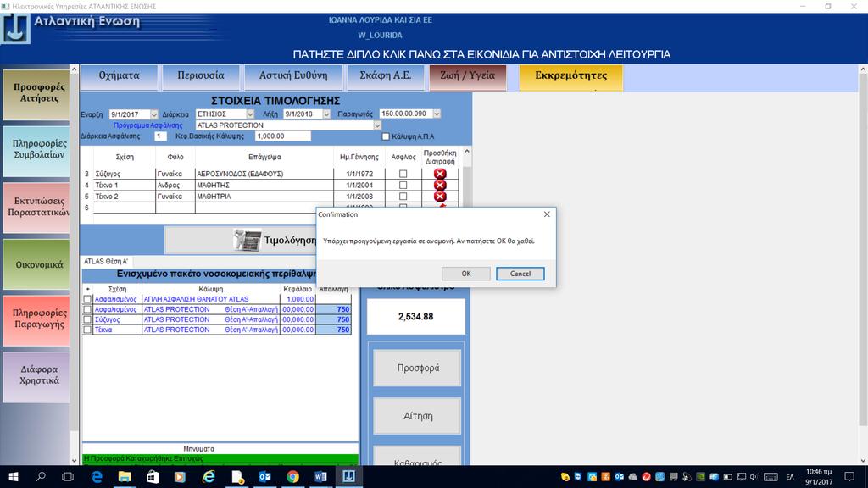
Task: Open the Διάρκεια ΕΤΗΣΙΟΣ dropdown
Action: coord(250,114)
